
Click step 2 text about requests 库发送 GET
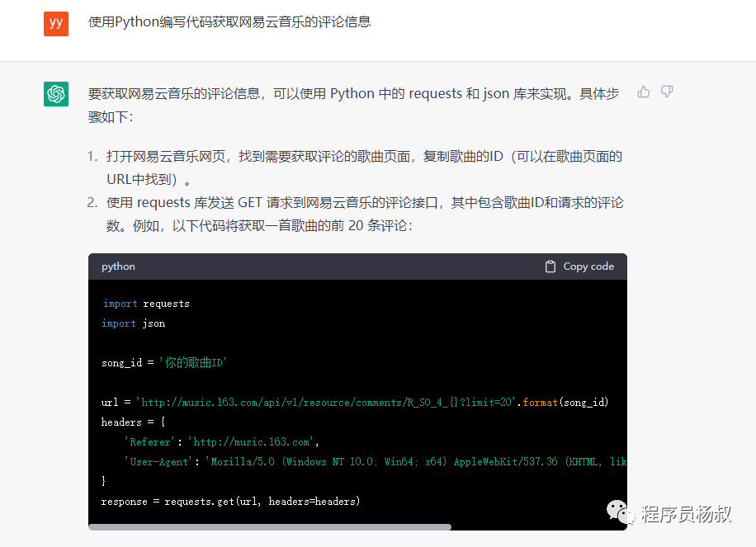click(x=365, y=214)
